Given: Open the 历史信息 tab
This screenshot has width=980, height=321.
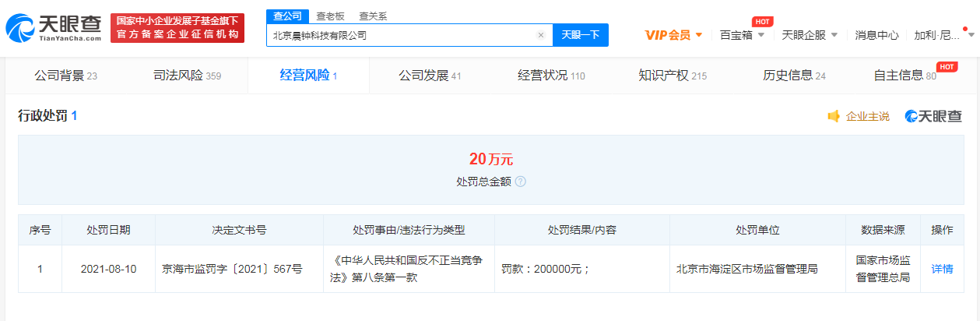Looking at the screenshot, I should click(x=794, y=76).
